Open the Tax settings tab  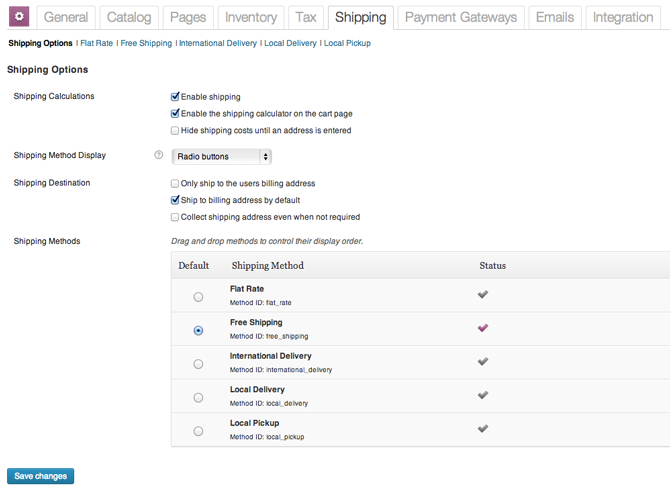coord(306,17)
